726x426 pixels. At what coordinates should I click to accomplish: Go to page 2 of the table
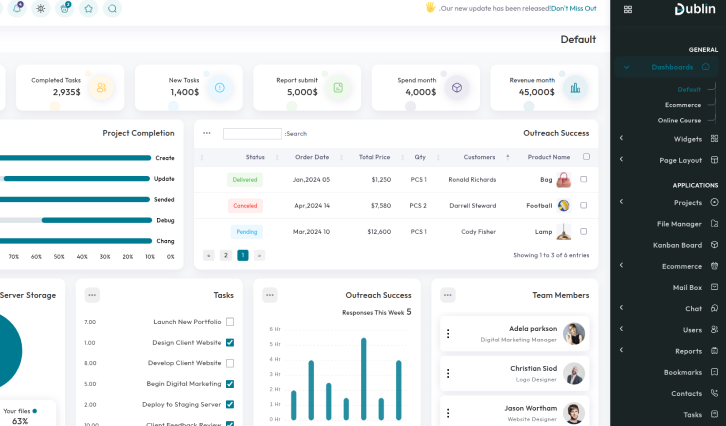[226, 255]
